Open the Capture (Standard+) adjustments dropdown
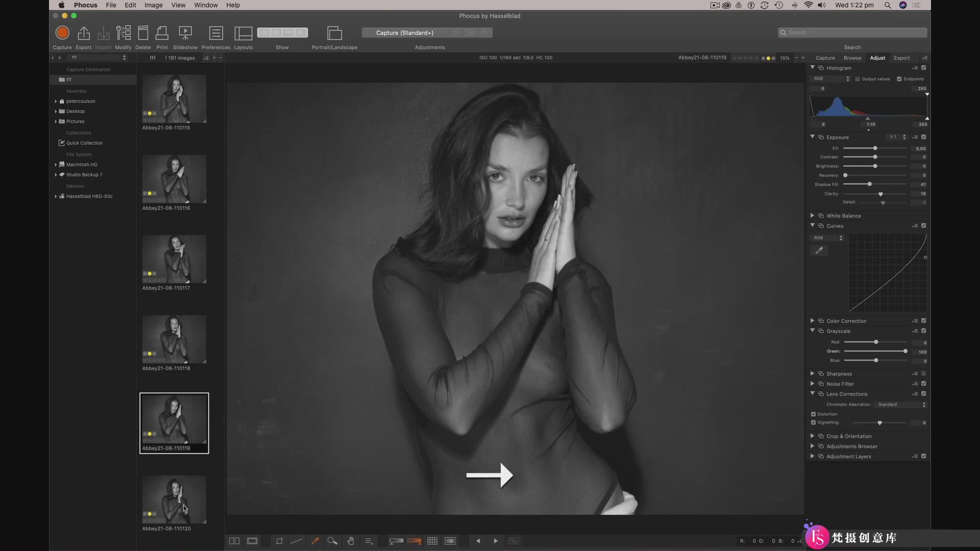980x551 pixels. 404,33
